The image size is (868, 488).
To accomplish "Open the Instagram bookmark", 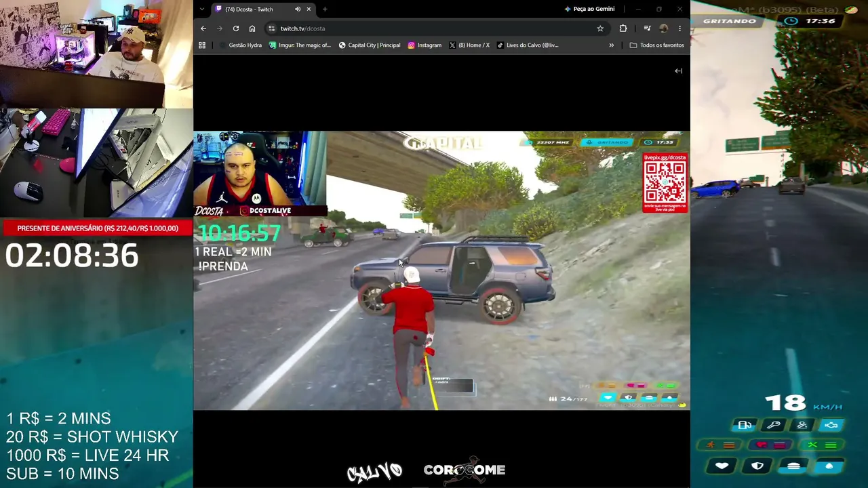I will coord(425,45).
